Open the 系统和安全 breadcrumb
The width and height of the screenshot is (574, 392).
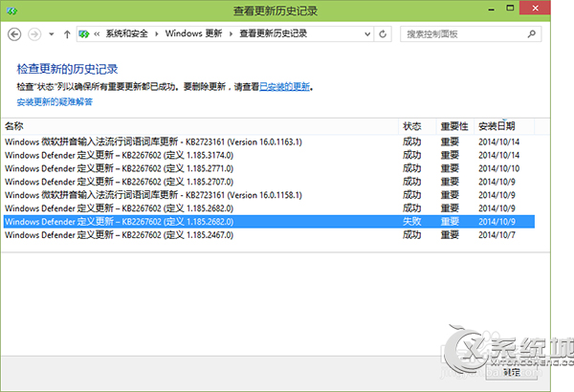(126, 33)
